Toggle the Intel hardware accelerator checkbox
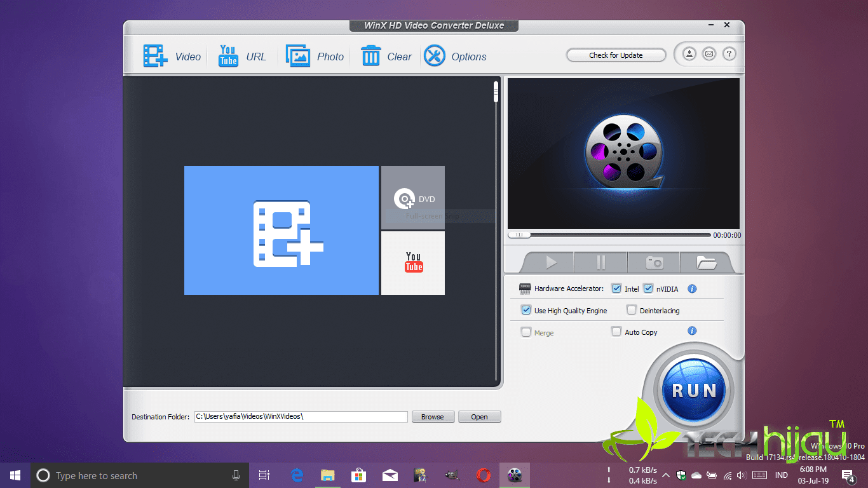This screenshot has height=488, width=868. [x=616, y=288]
